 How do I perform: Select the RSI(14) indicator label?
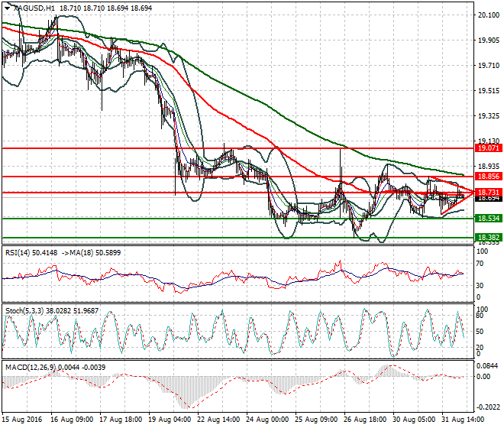pyautogui.click(x=18, y=253)
